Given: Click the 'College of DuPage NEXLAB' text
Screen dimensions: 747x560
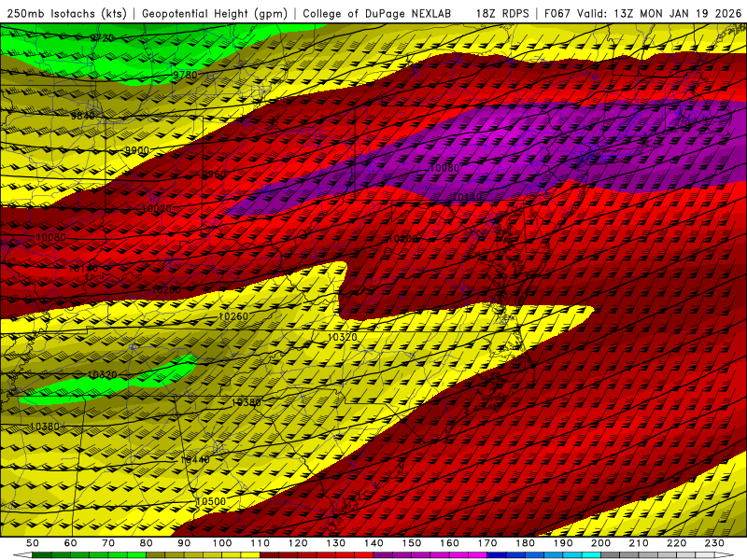Looking at the screenshot, I should (377, 13).
